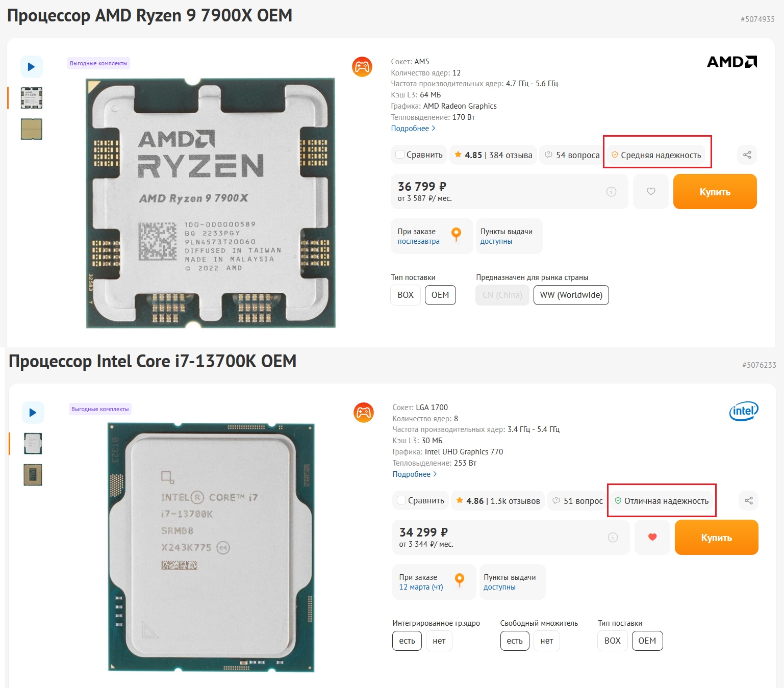Click the gaming controller badge on Ryzen card
This screenshot has height=688, width=784.
(x=362, y=67)
